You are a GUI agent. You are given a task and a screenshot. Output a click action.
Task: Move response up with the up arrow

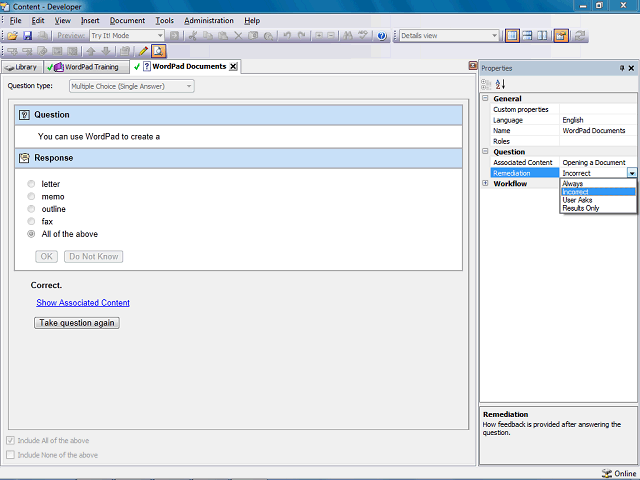click(91, 51)
